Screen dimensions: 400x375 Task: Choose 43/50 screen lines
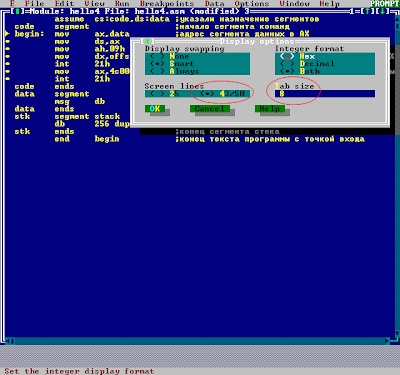tap(222, 94)
